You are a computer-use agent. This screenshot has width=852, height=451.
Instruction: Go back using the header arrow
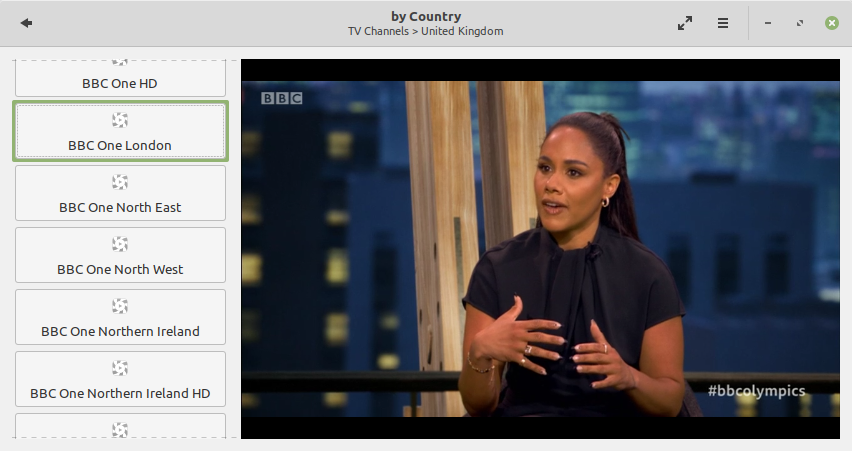pos(26,23)
